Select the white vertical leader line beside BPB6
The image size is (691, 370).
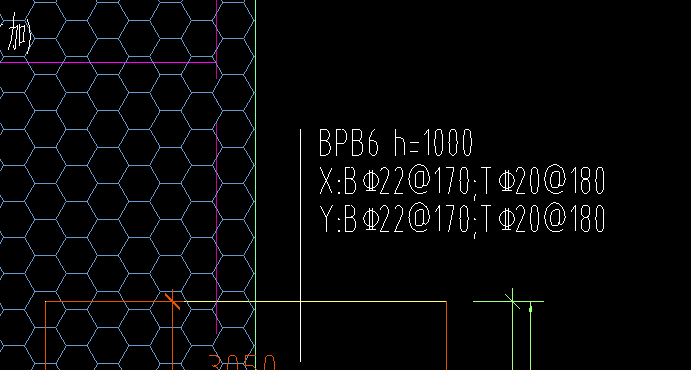[301, 245]
